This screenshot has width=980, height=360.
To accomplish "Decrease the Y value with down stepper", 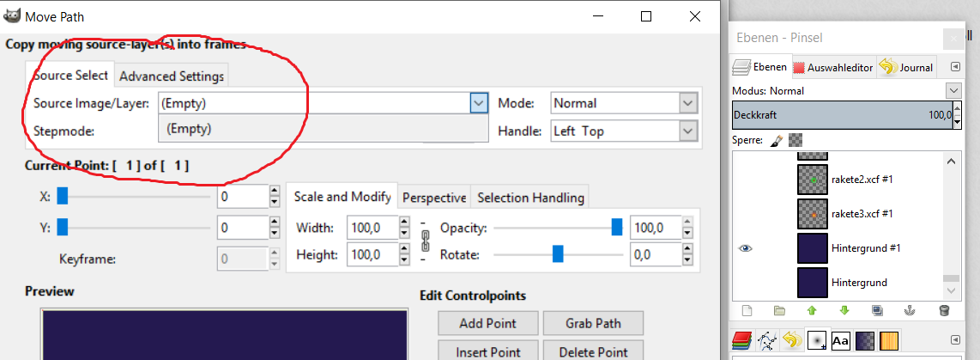I will [x=275, y=234].
